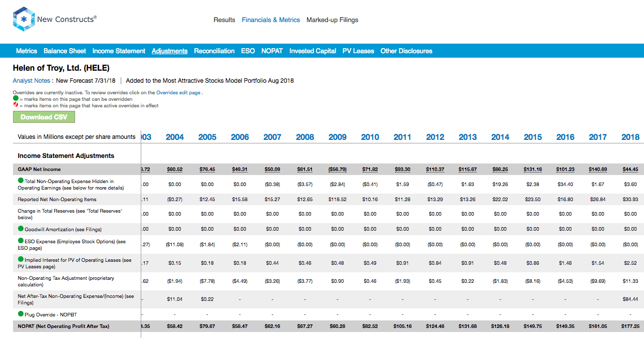This screenshot has width=644, height=338.
Task: Click the 2012 column header
Action: 435,137
